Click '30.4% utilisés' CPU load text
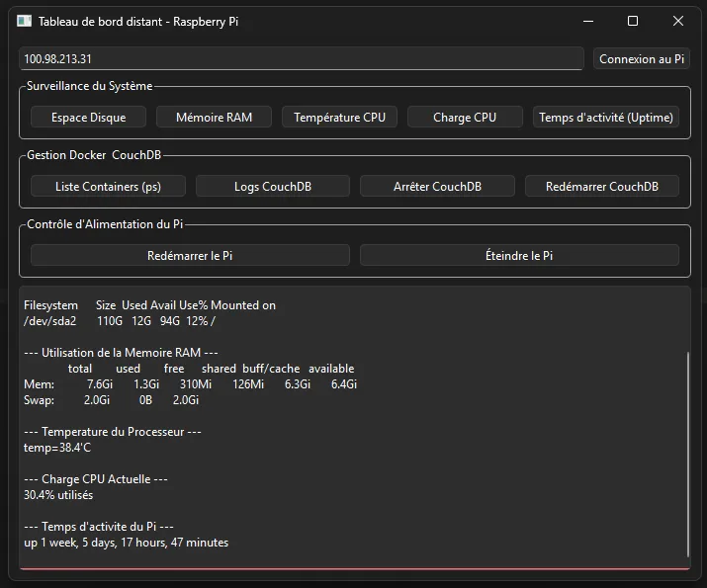 (58, 495)
